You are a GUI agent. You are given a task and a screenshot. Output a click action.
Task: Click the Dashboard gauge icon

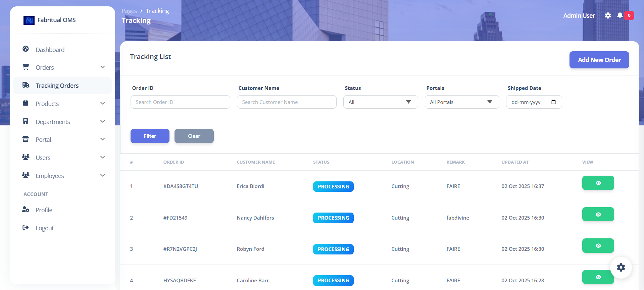(x=26, y=49)
